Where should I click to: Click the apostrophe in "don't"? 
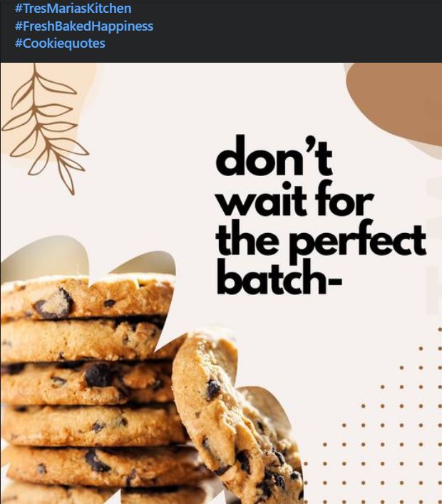[x=311, y=144]
